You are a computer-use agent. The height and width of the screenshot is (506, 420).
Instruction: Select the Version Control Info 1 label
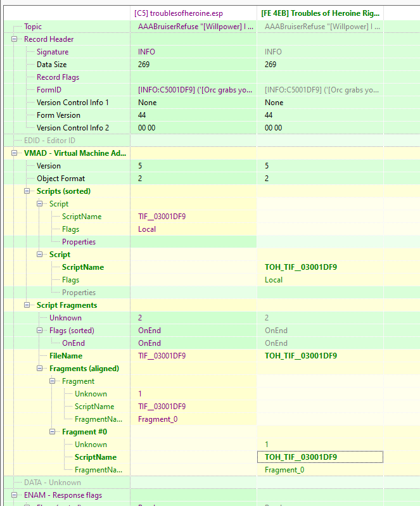pyautogui.click(x=73, y=103)
